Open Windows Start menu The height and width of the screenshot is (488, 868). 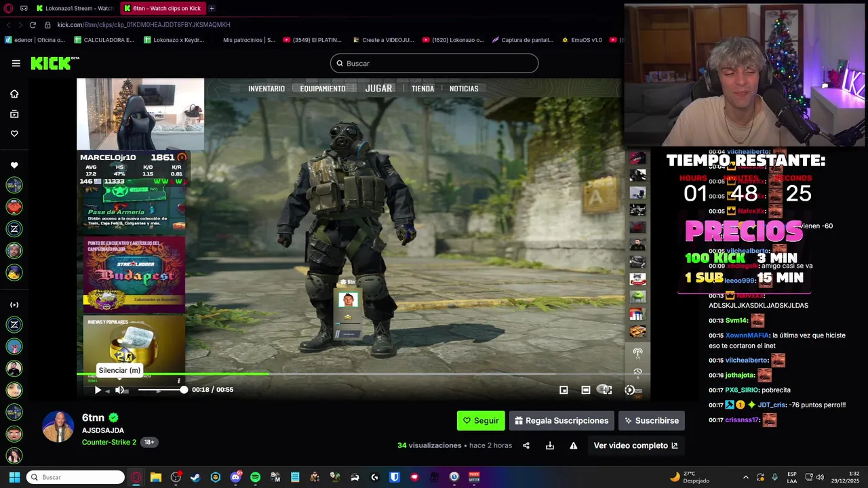click(14, 477)
